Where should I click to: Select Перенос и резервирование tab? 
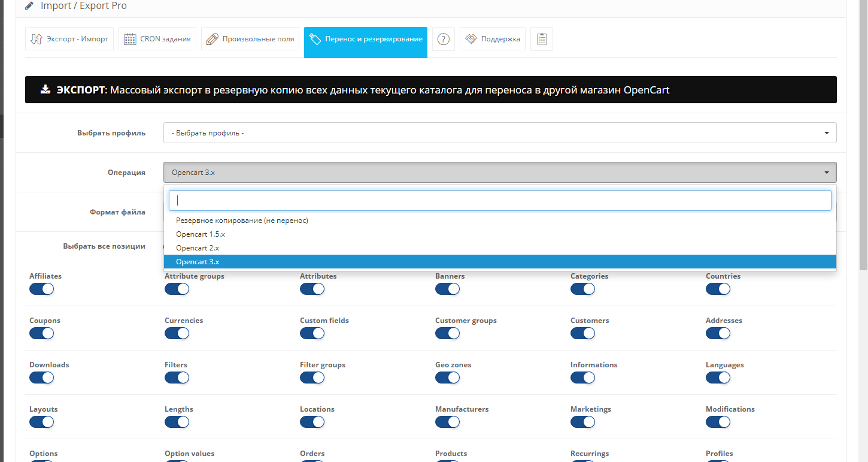click(366, 42)
